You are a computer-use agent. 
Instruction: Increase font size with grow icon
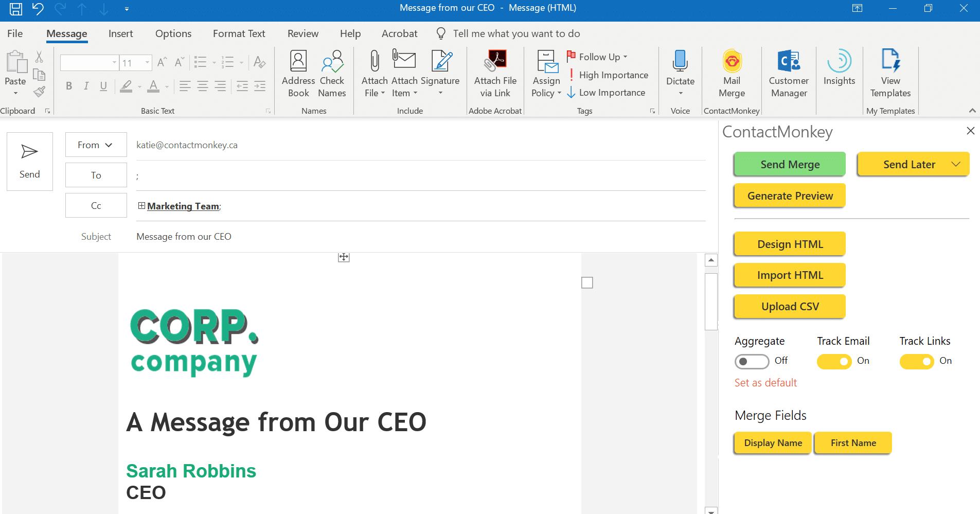tap(162, 63)
